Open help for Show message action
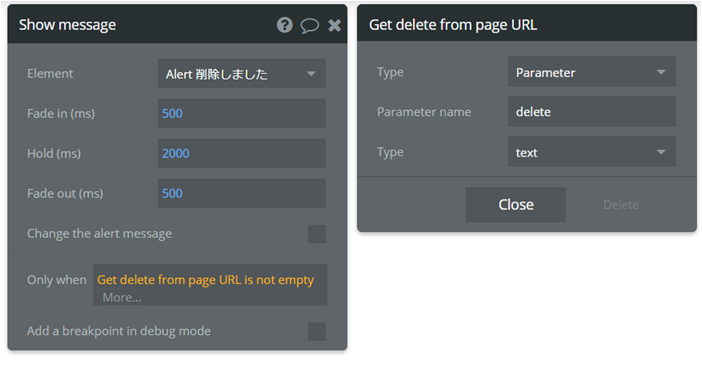Viewport: 702px width, 369px height. (284, 25)
